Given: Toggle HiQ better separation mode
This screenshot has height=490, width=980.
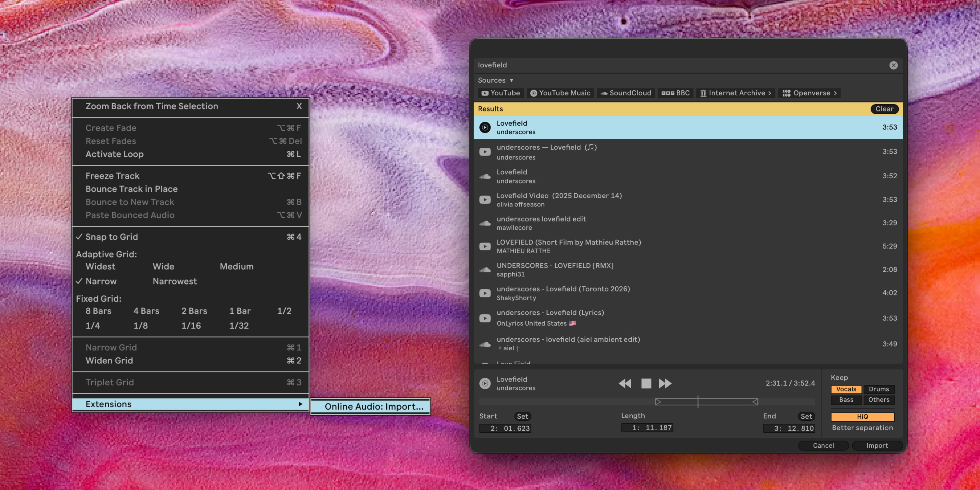Looking at the screenshot, I should point(862,416).
